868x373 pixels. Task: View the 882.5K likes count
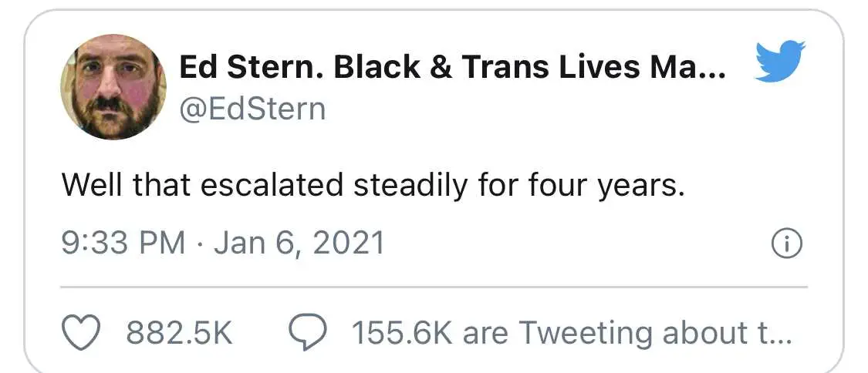click(x=179, y=333)
